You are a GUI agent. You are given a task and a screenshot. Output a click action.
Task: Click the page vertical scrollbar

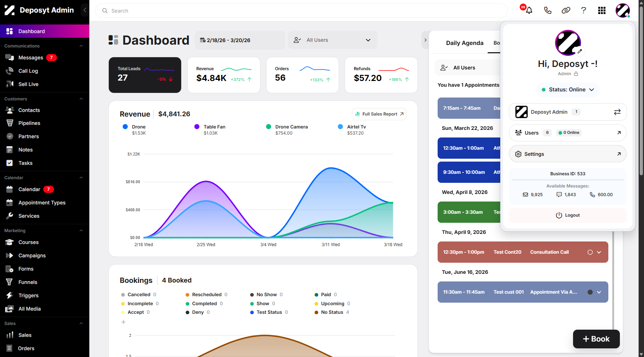pyautogui.click(x=641, y=90)
